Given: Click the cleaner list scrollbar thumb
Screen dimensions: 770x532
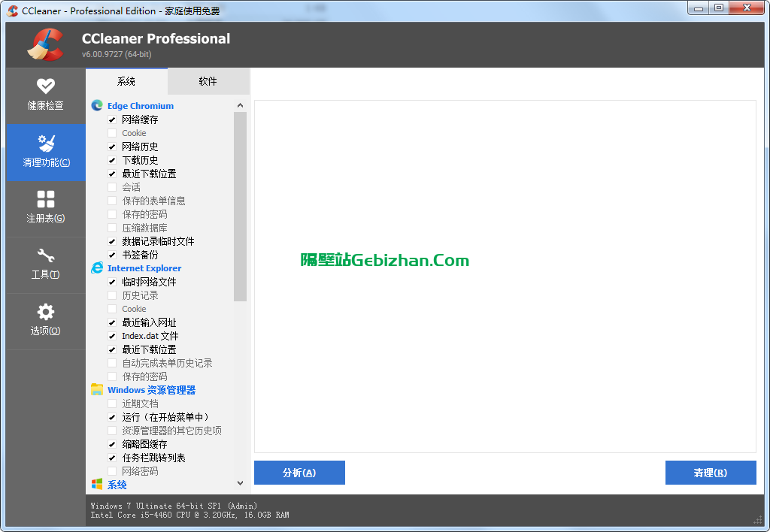Looking at the screenshot, I should pyautogui.click(x=240, y=206).
